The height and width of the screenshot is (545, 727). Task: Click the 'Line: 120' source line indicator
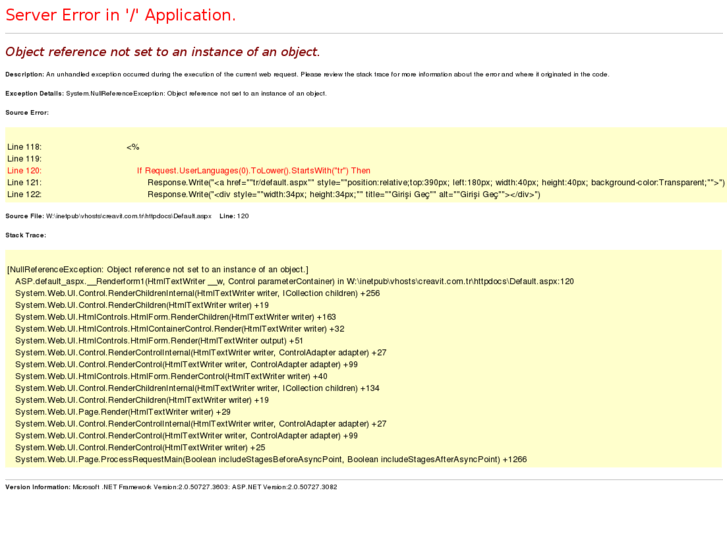tap(234, 216)
